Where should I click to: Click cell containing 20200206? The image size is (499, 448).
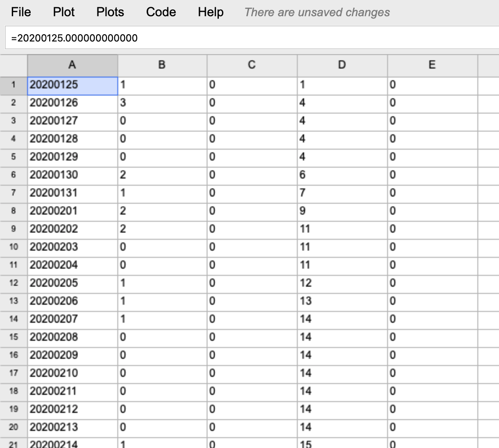click(73, 302)
